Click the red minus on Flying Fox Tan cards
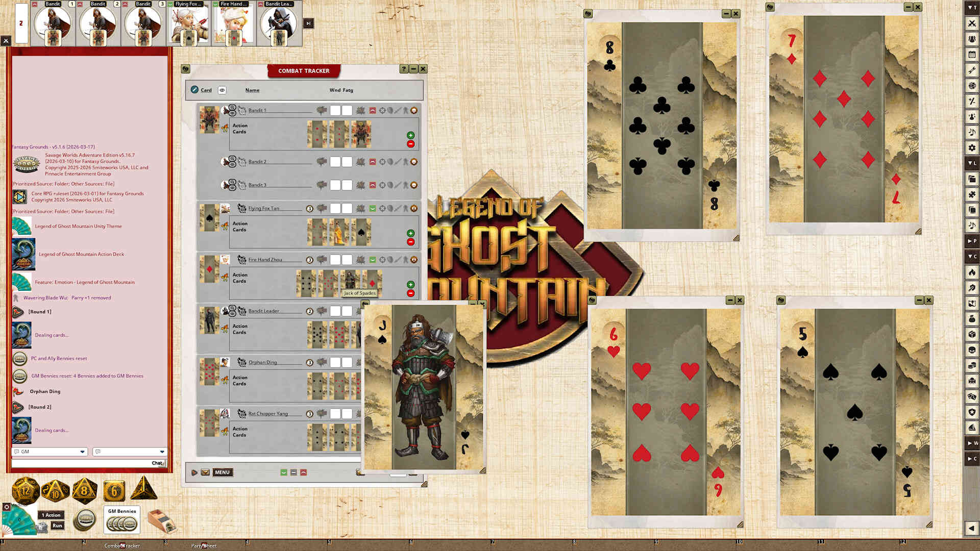The image size is (980, 551). coord(410,242)
